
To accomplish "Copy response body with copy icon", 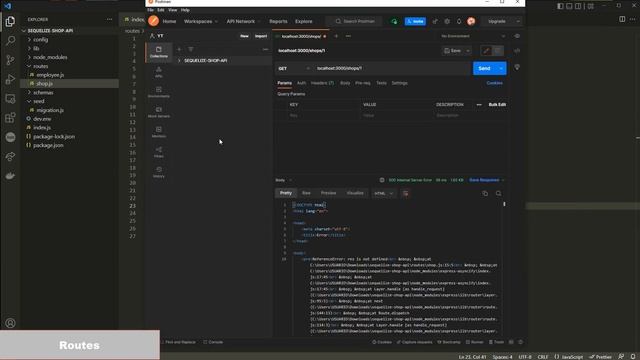I will tap(485, 193).
